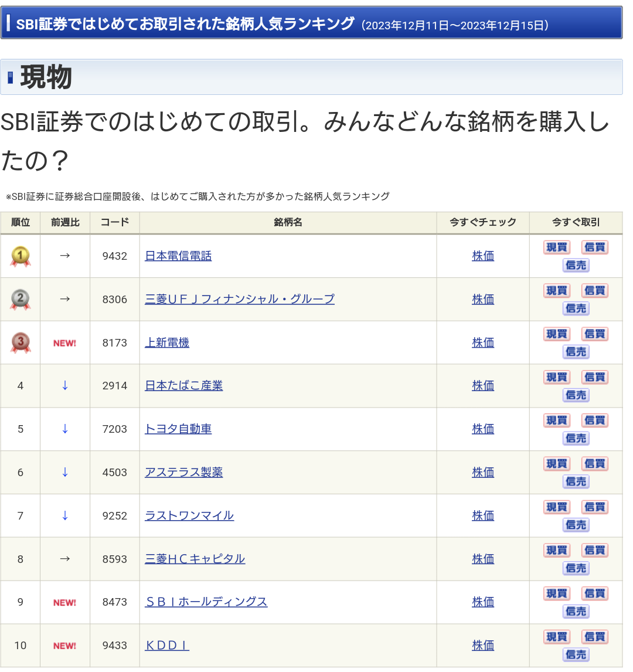Click 信売 icon for トヨタ自動車

coord(576,439)
